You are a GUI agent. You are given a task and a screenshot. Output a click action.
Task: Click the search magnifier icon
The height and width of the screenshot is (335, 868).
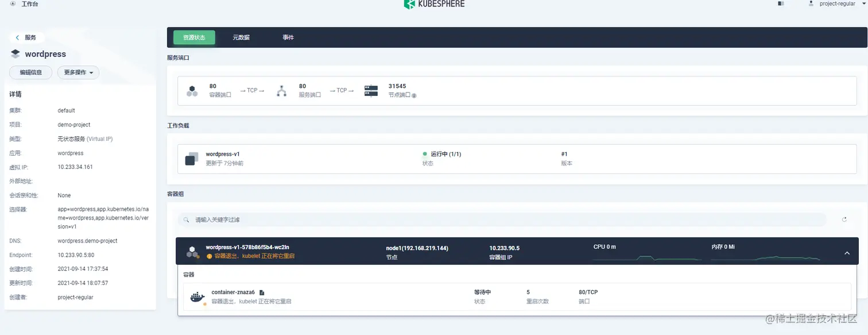pos(187,220)
